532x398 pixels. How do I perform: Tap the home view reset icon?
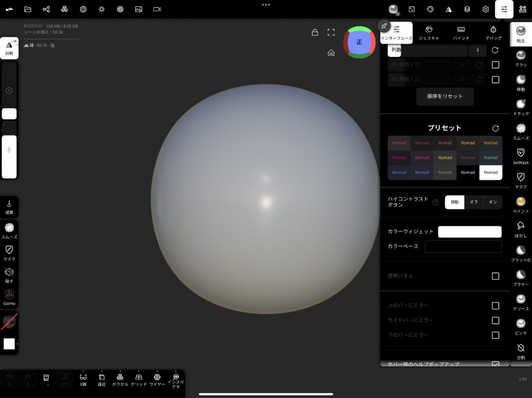tap(331, 52)
